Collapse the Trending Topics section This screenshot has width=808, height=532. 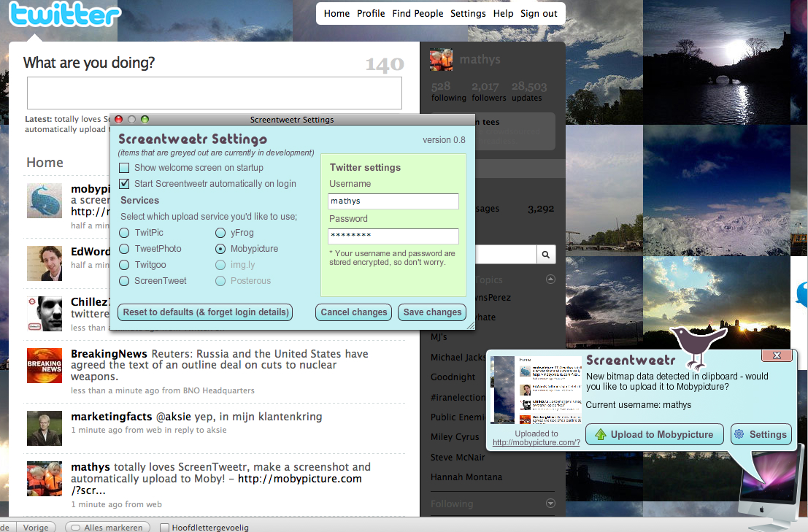click(x=550, y=280)
